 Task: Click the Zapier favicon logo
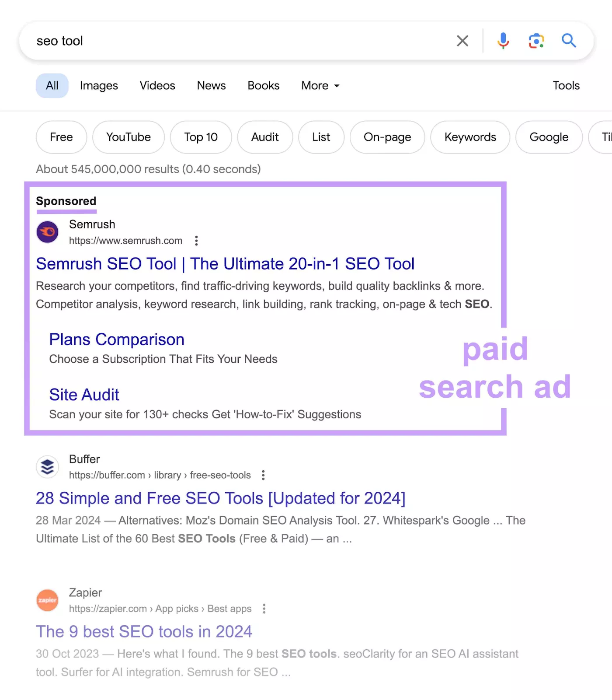coord(47,600)
